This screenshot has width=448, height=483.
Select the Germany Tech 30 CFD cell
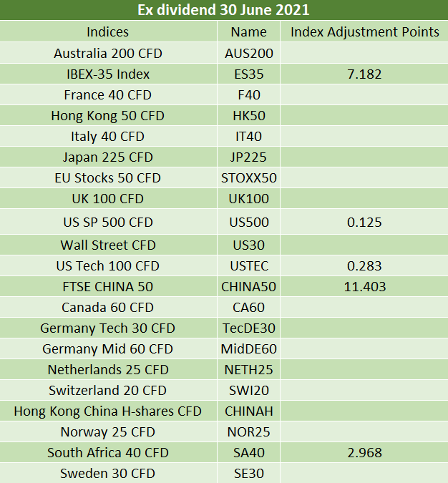coord(107,328)
